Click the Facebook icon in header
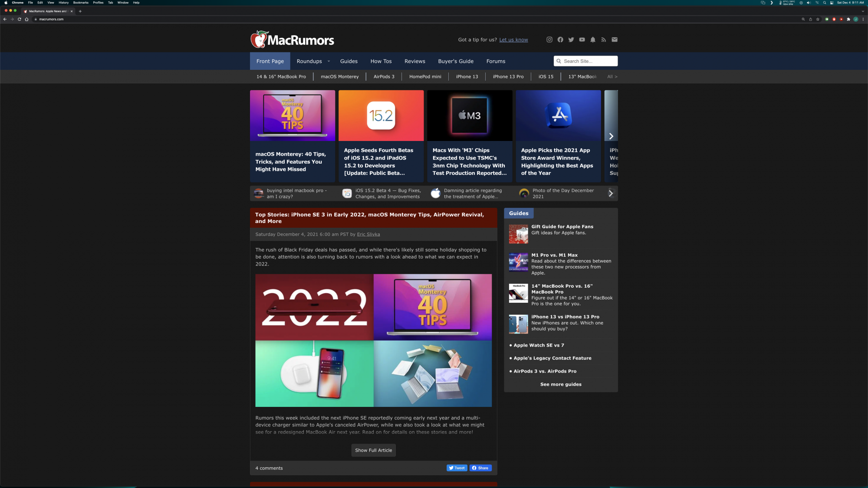This screenshot has width=868, height=488. click(560, 39)
